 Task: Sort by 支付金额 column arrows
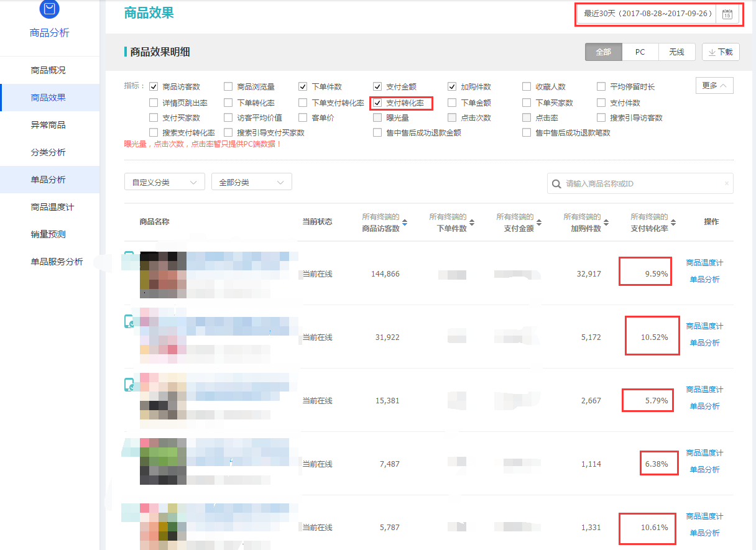pos(539,222)
